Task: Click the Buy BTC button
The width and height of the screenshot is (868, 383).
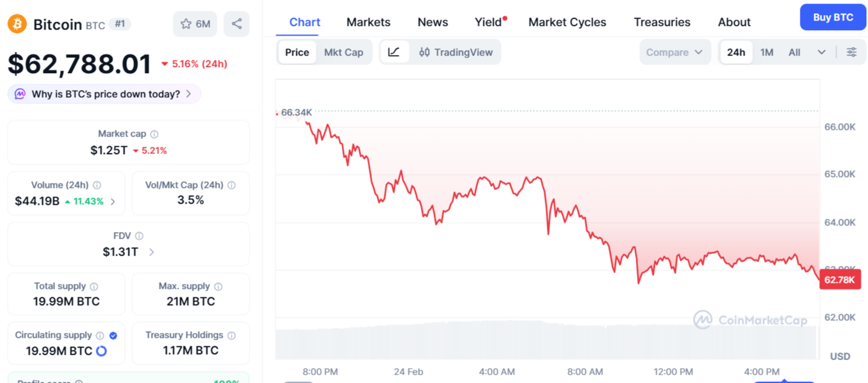Action: 832,18
